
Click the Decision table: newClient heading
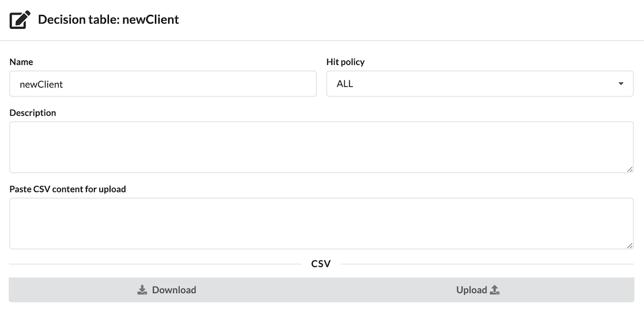coord(108,20)
